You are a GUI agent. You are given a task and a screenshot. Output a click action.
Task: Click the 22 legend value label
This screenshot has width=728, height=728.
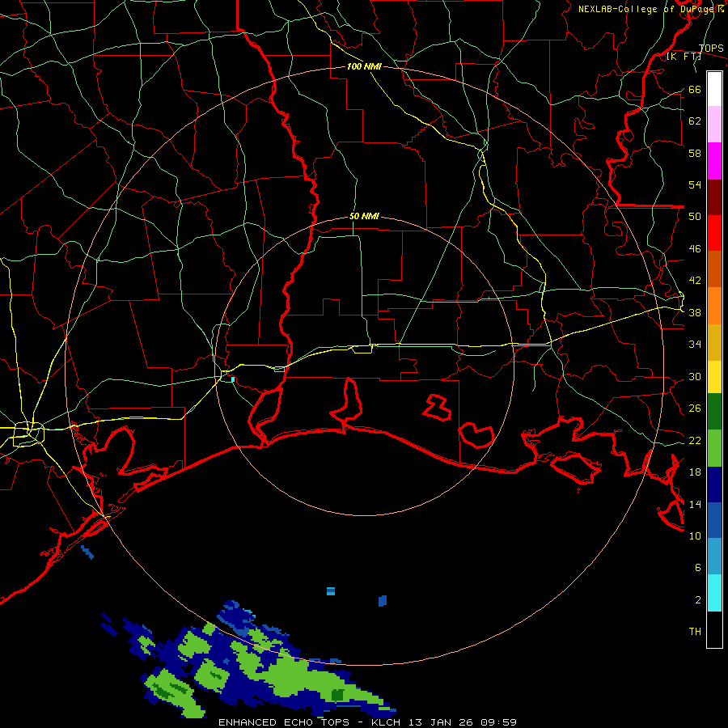[x=695, y=441]
